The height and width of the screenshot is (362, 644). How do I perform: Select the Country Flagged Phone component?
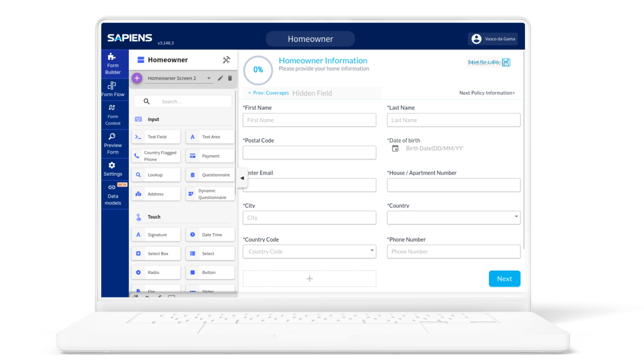point(156,156)
